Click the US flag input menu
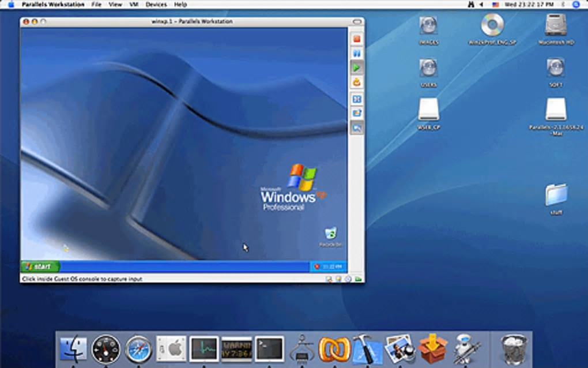The width and height of the screenshot is (588, 368). pos(496,5)
